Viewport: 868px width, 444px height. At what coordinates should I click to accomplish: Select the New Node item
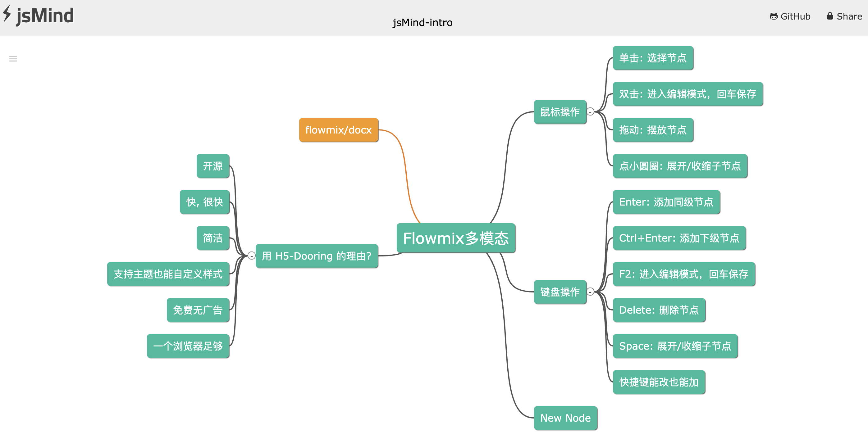click(565, 418)
